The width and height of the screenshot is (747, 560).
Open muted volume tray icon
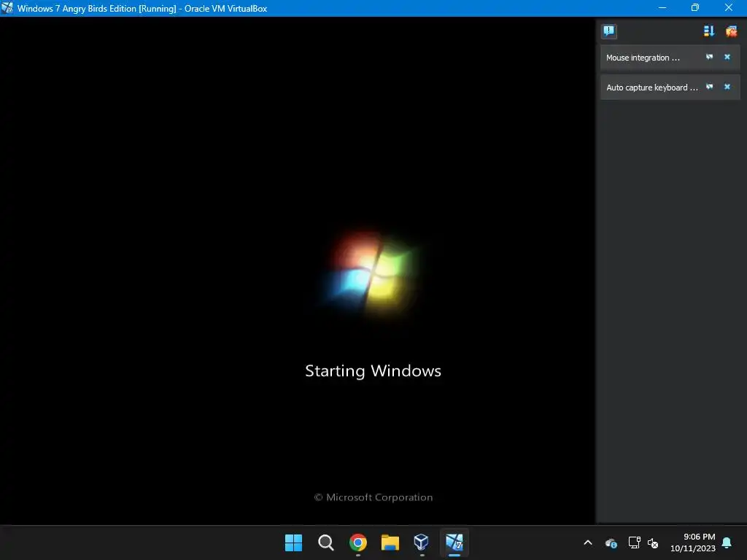tap(653, 542)
